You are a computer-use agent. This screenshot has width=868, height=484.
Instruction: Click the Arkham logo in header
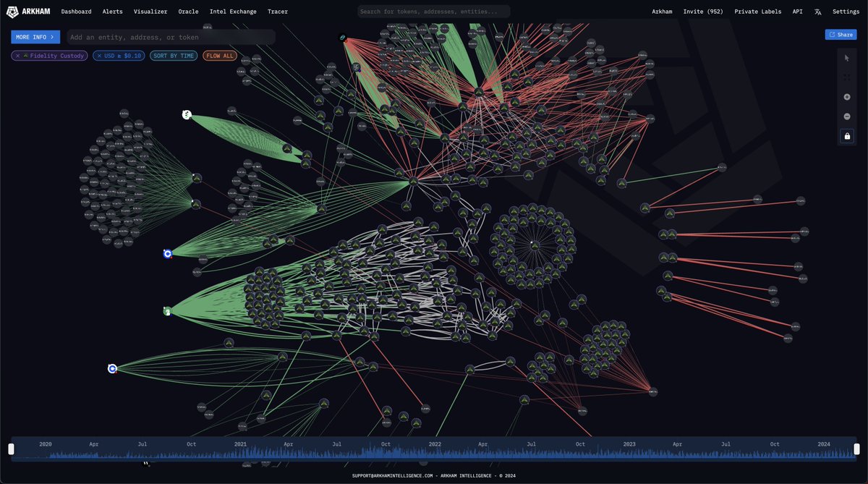tap(30, 12)
